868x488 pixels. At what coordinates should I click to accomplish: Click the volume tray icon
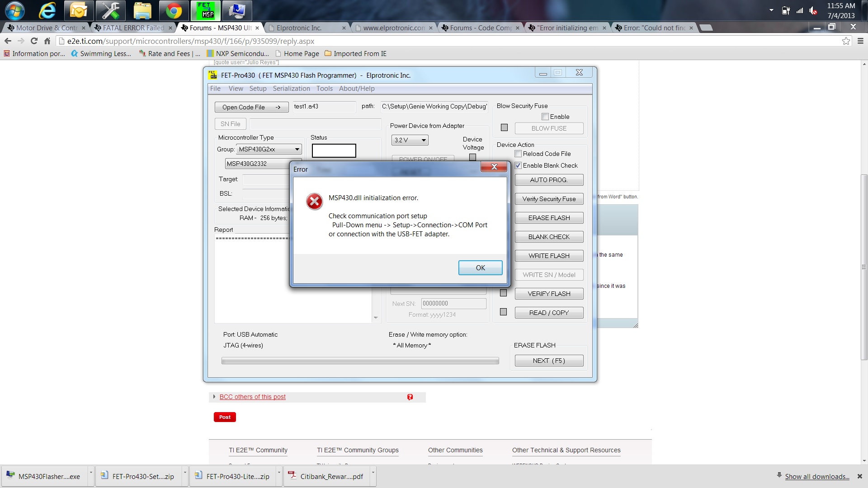click(x=813, y=10)
